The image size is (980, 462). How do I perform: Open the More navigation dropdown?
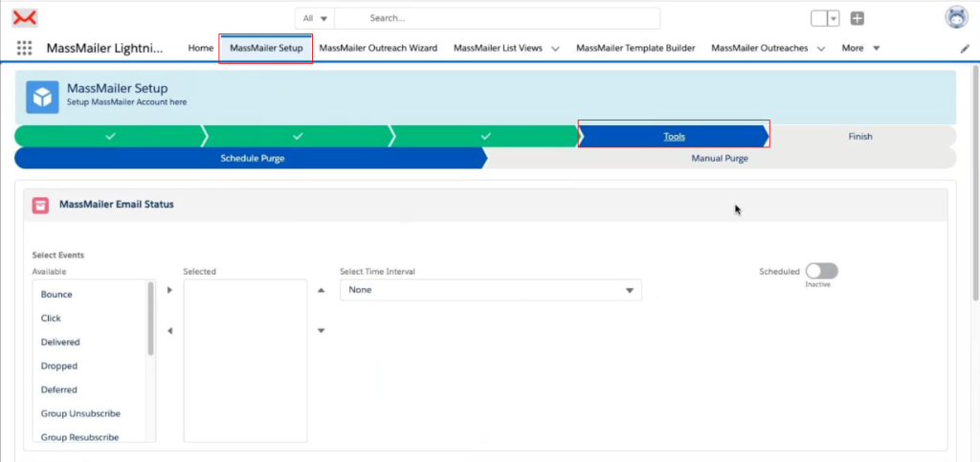(x=860, y=48)
